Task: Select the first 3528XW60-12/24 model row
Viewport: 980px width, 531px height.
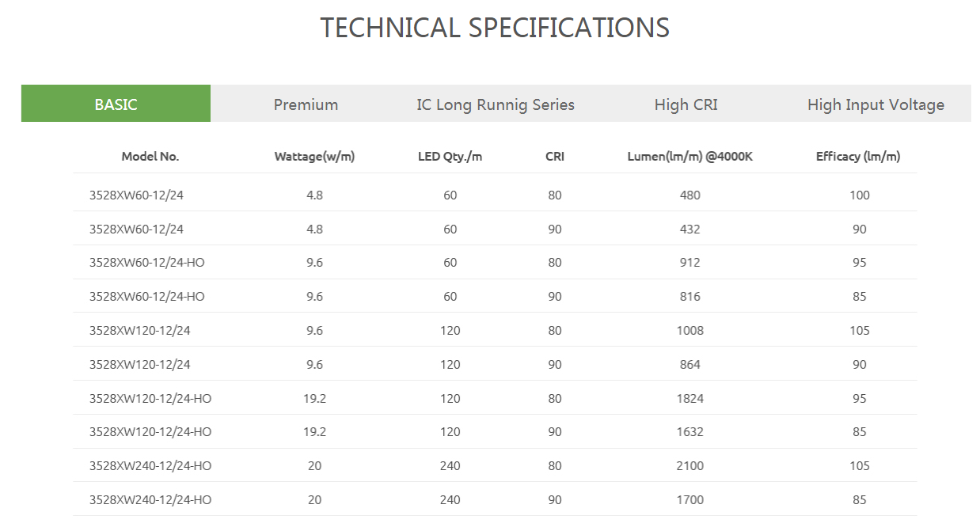Action: click(x=496, y=195)
